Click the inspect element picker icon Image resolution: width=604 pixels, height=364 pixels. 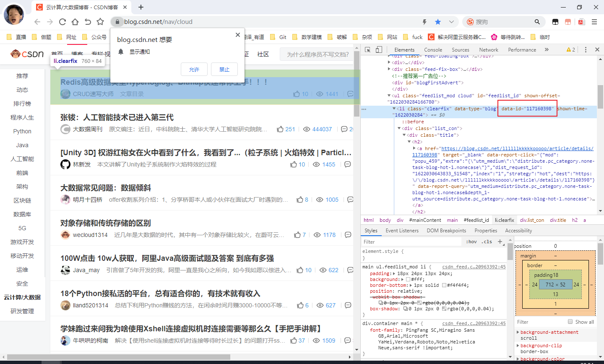tap(368, 49)
